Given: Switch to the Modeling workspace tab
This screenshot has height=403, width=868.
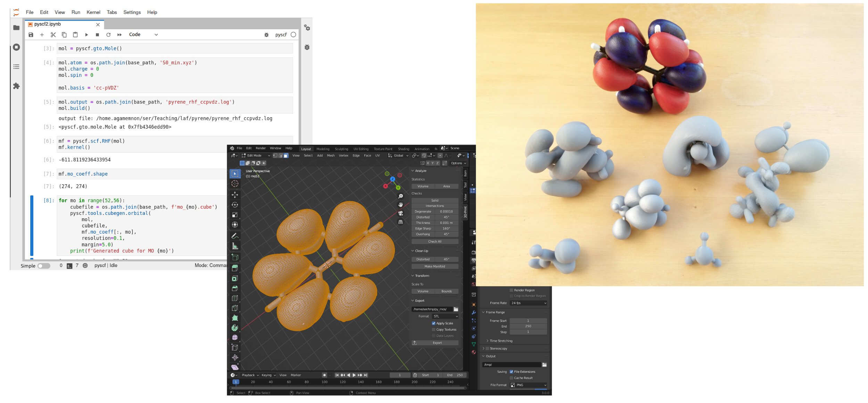Looking at the screenshot, I should [323, 149].
